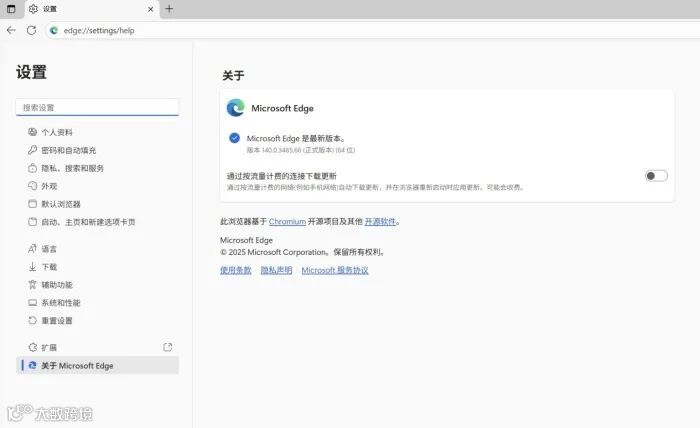Close the 设置 tab
The width and height of the screenshot is (700, 428).
(150, 9)
